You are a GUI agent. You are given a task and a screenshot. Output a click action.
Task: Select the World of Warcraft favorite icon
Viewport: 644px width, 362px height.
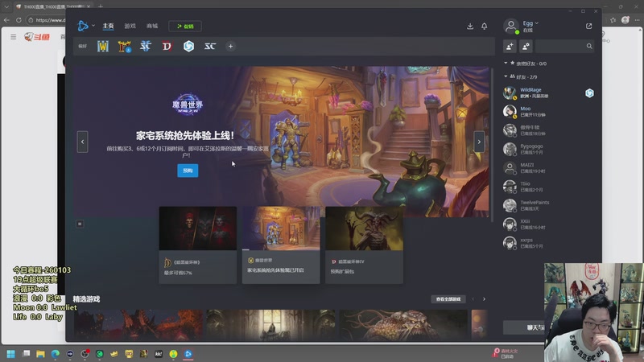coord(103,47)
